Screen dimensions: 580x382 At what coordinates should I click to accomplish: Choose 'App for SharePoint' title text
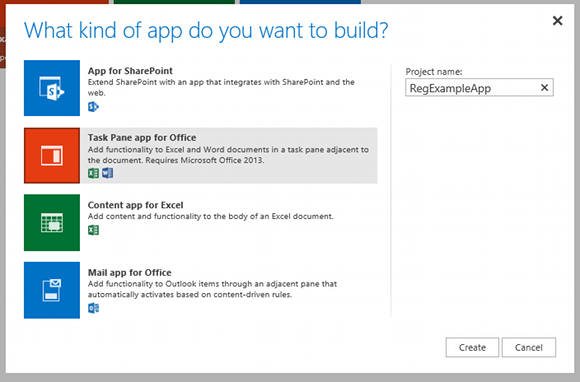130,71
